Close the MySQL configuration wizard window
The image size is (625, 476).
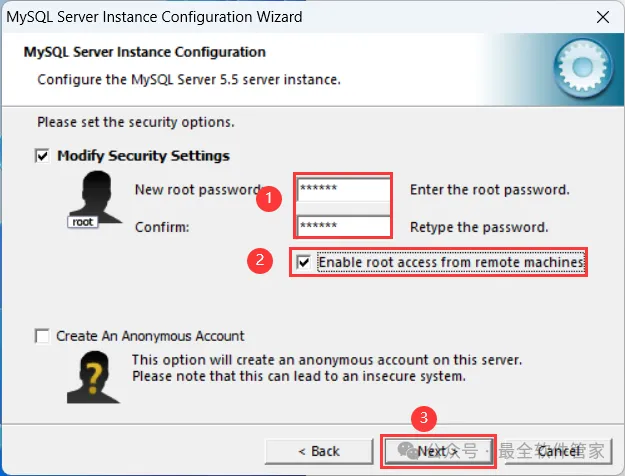pos(601,17)
